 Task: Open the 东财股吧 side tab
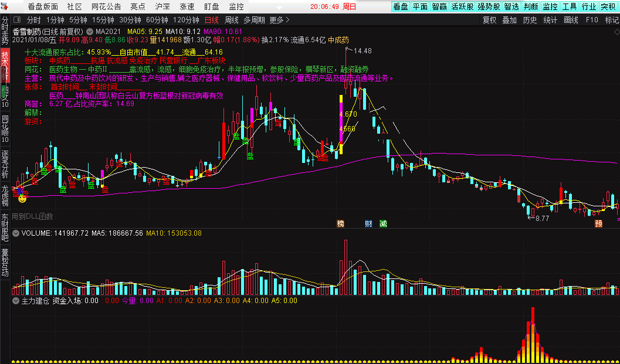click(5, 227)
